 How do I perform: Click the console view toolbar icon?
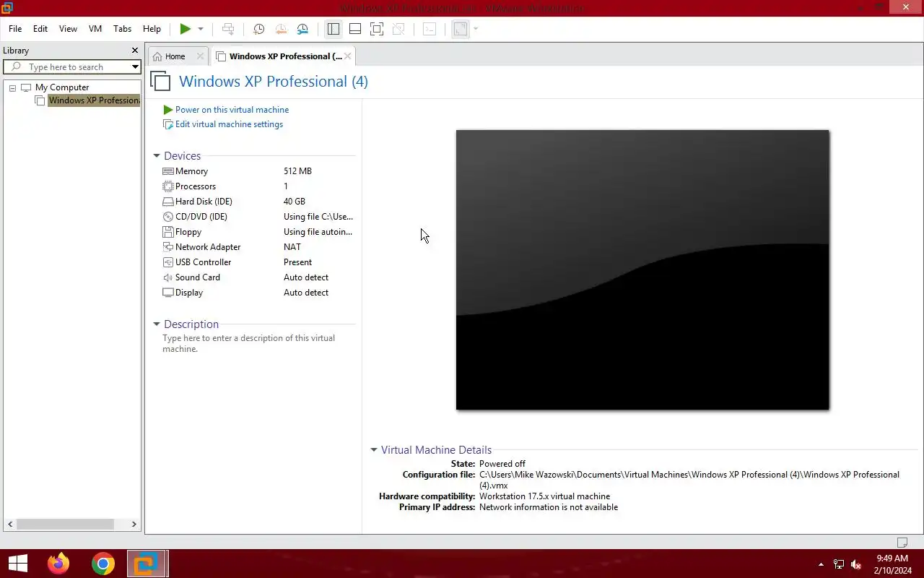tap(430, 29)
